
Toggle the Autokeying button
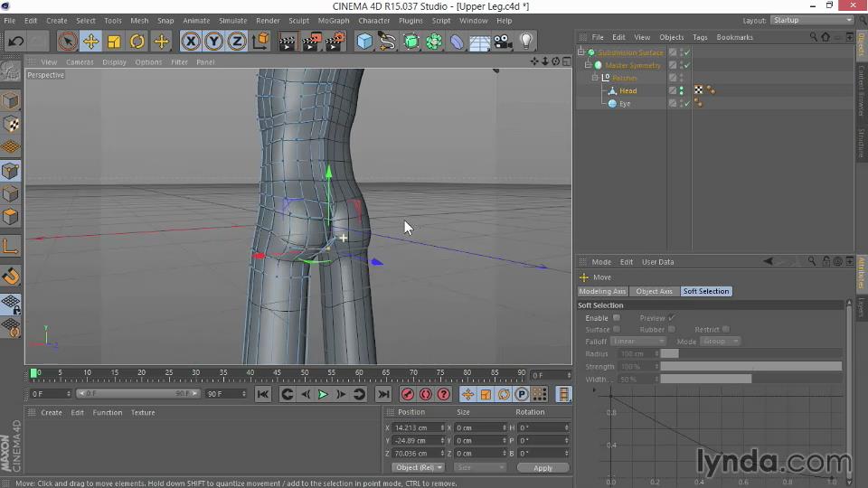tap(425, 395)
